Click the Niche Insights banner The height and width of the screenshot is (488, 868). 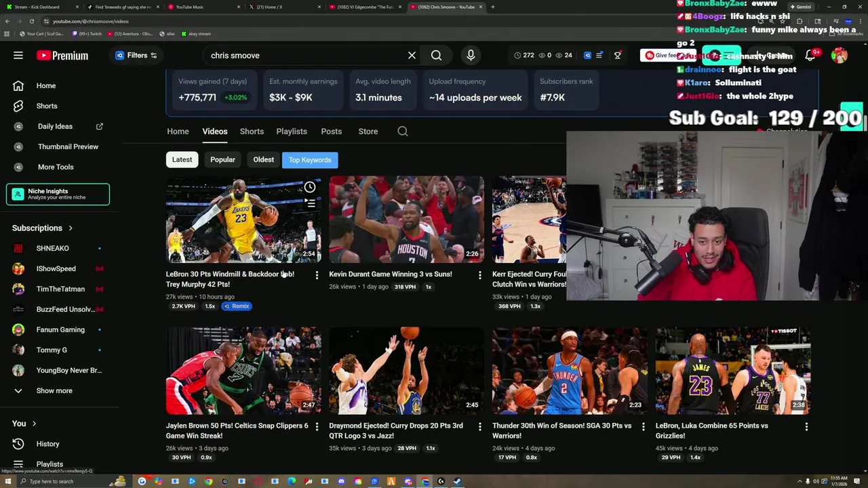(x=58, y=195)
